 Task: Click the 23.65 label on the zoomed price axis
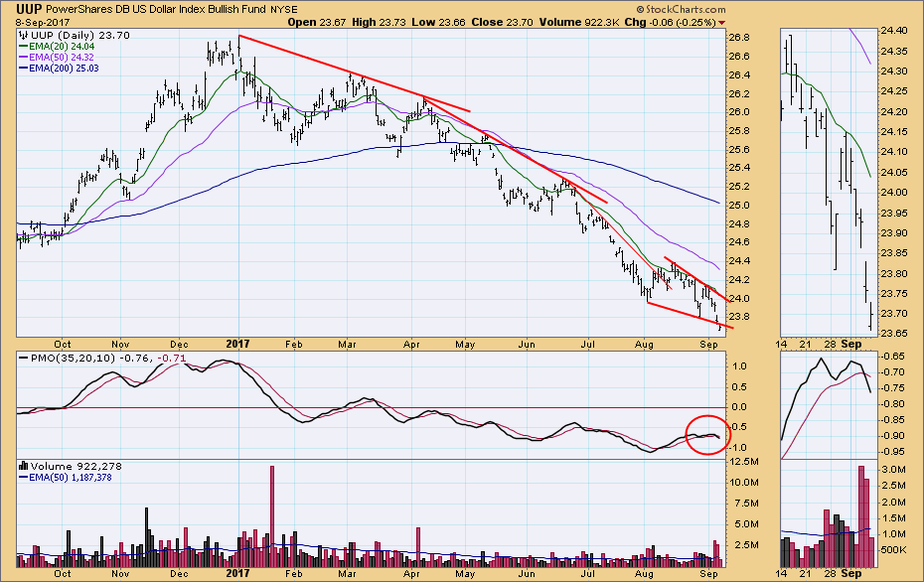click(x=893, y=334)
